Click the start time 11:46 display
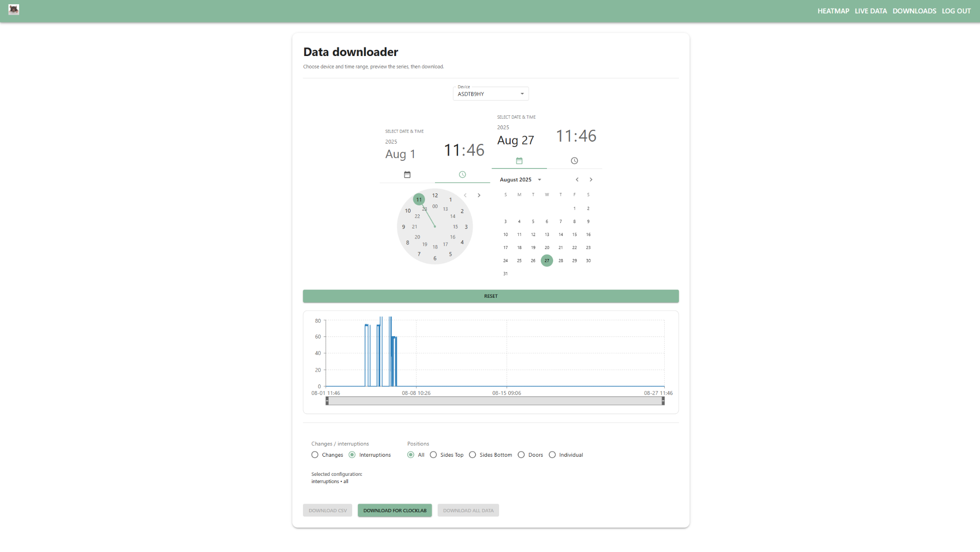 tap(464, 150)
